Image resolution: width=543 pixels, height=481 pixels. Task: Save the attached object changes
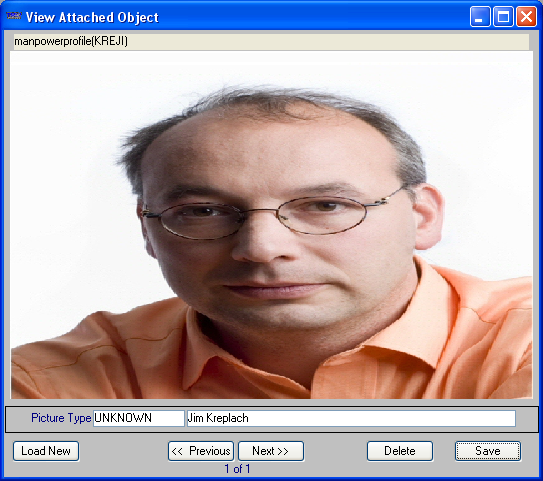pyautogui.click(x=488, y=451)
